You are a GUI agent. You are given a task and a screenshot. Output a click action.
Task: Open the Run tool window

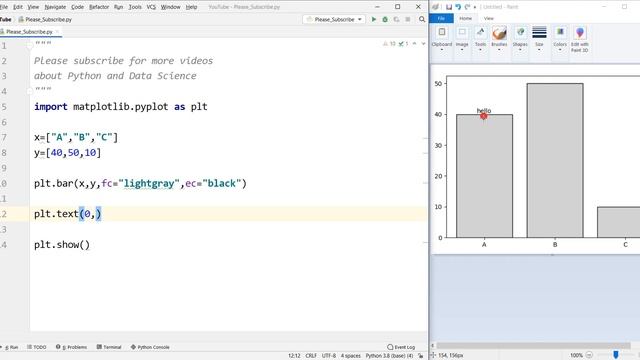(x=11, y=347)
